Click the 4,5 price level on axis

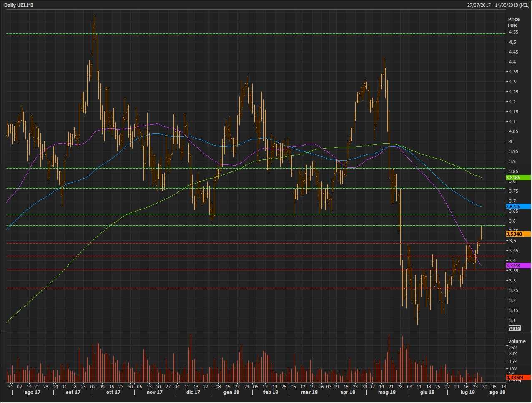tap(512, 42)
